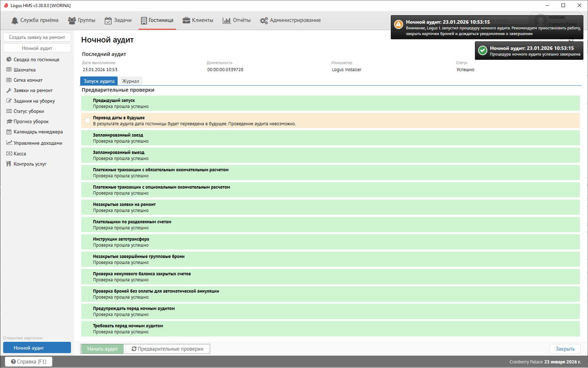The width and height of the screenshot is (588, 368).
Task: Click the Касса money icon in the sidebar
Action: pyautogui.click(x=9, y=154)
